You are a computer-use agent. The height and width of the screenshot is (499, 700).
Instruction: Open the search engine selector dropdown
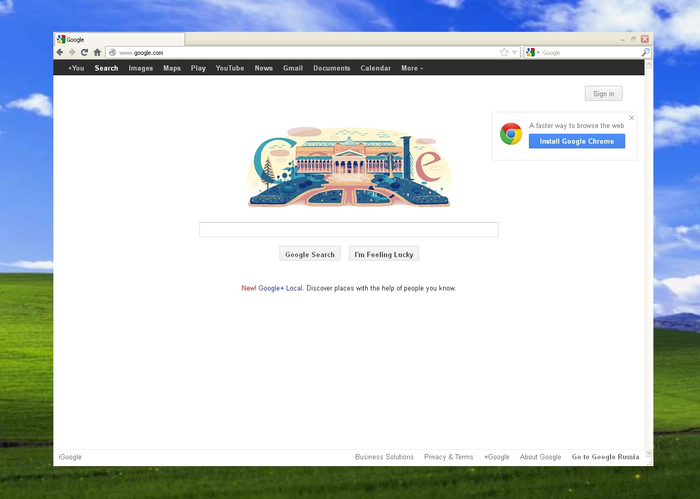[532, 53]
